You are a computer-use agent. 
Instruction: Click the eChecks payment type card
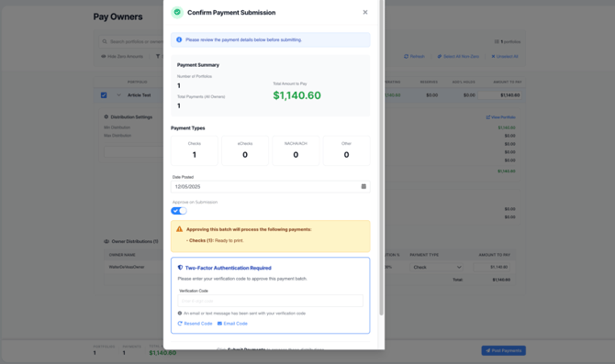coord(245,150)
